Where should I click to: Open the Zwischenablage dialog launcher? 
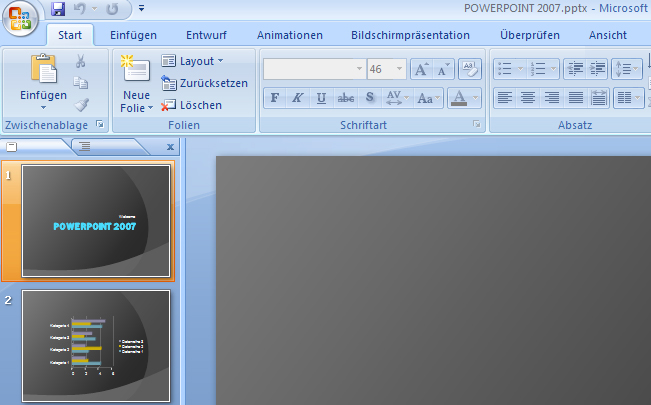(100, 124)
